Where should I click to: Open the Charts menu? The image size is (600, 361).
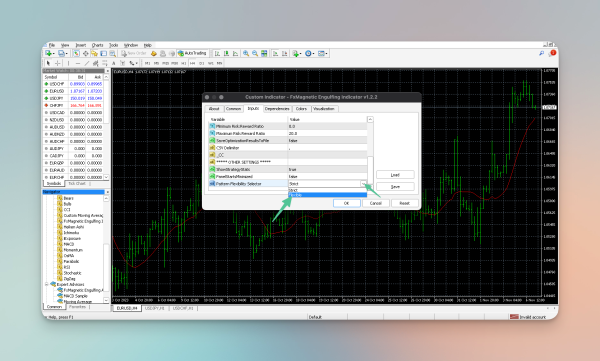pos(98,45)
